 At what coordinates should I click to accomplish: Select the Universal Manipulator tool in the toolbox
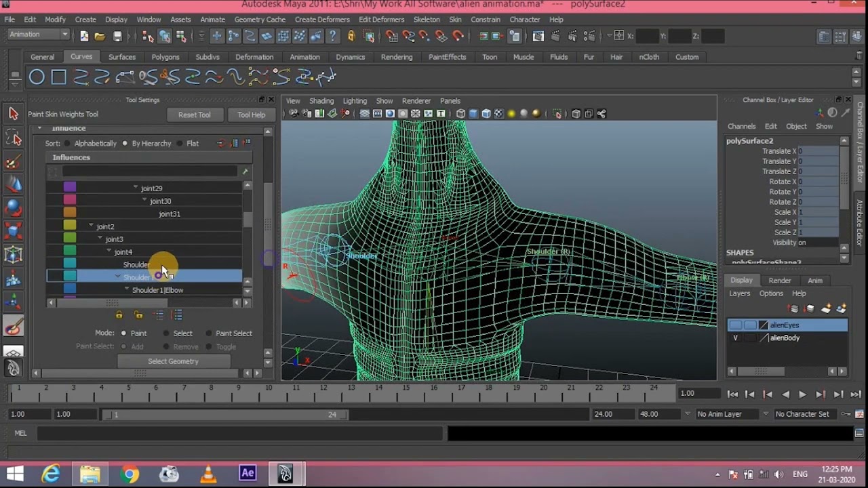(13, 256)
